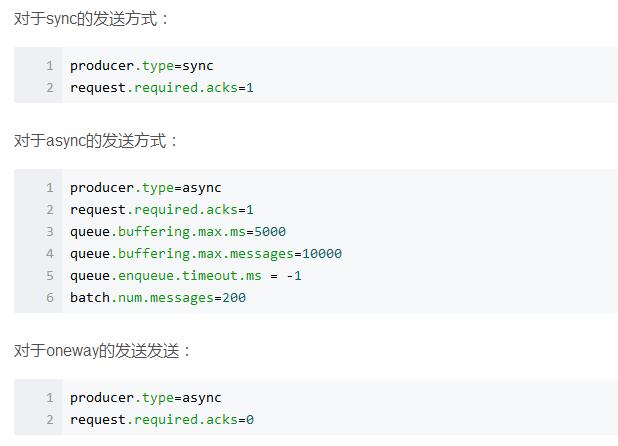Click line number 4 in async block

tap(50, 254)
